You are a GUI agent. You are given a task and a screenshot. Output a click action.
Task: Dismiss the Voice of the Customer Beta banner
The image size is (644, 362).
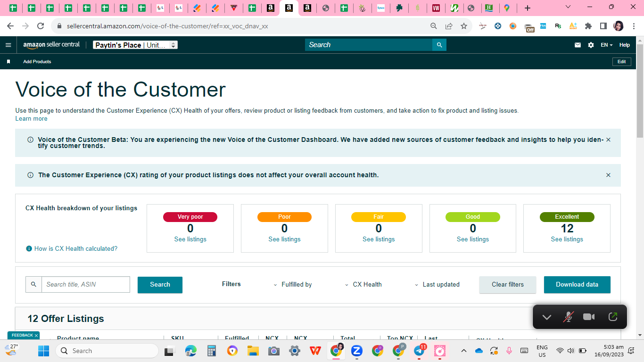tap(608, 140)
